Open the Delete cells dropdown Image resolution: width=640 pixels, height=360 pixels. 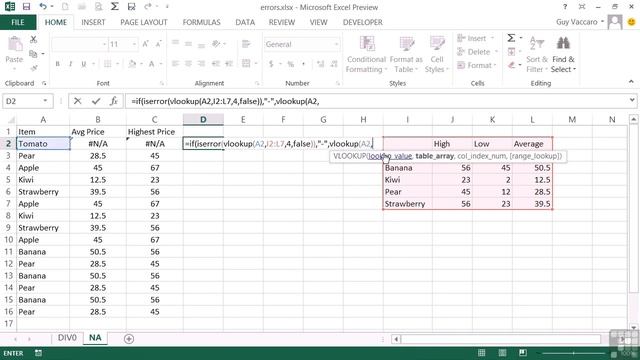(496, 52)
